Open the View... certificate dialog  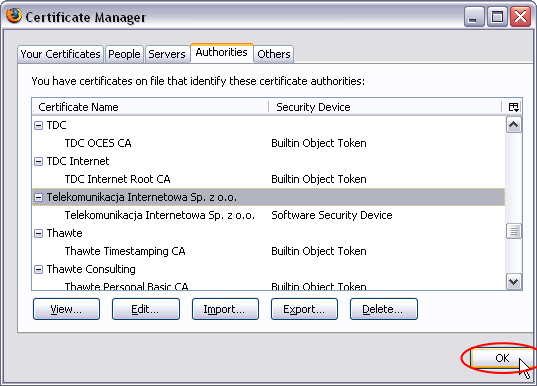[x=66, y=309]
